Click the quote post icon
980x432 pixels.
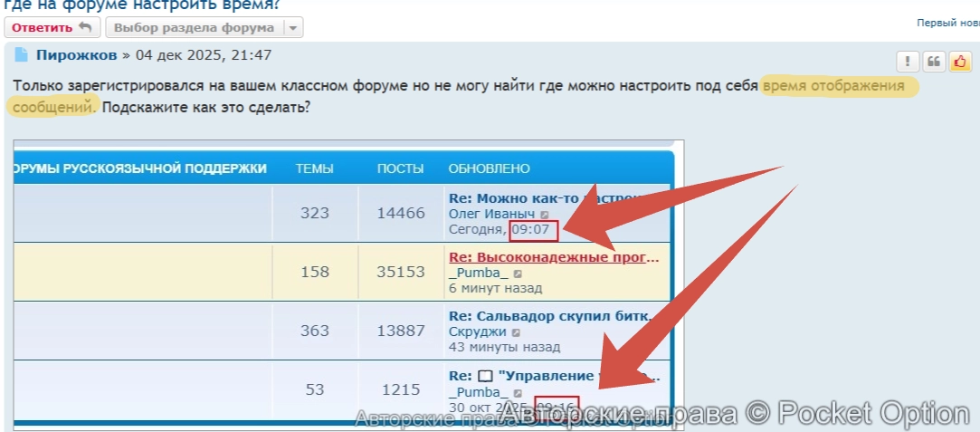point(934,62)
